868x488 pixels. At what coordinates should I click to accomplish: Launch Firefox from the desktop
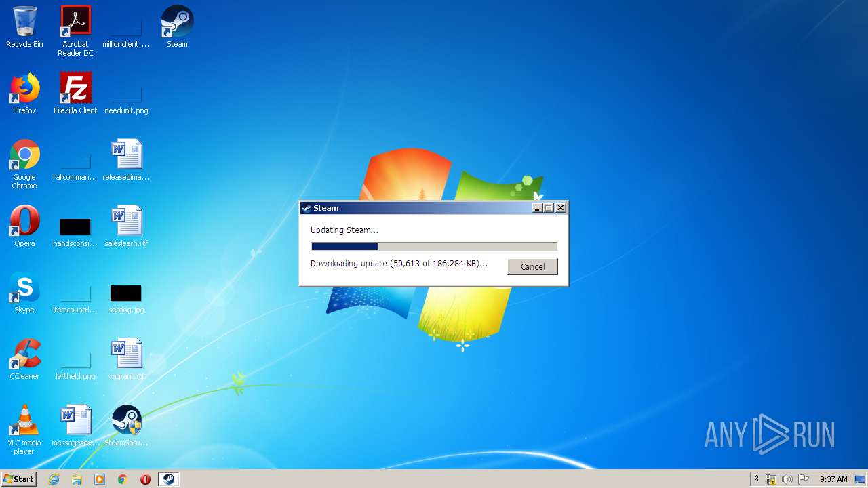pos(24,94)
